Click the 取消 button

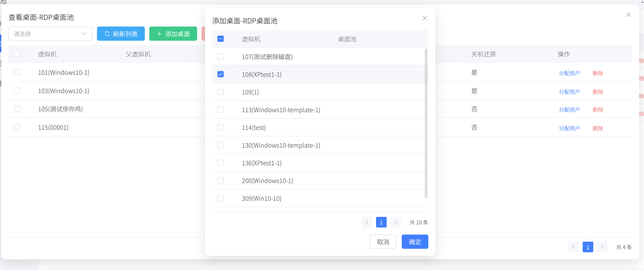pos(383,241)
